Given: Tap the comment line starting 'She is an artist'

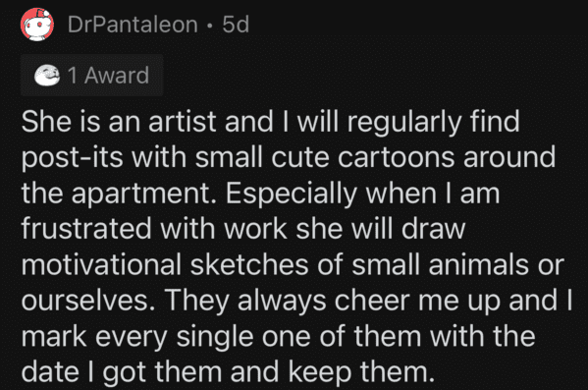Looking at the screenshot, I should pyautogui.click(x=270, y=122).
